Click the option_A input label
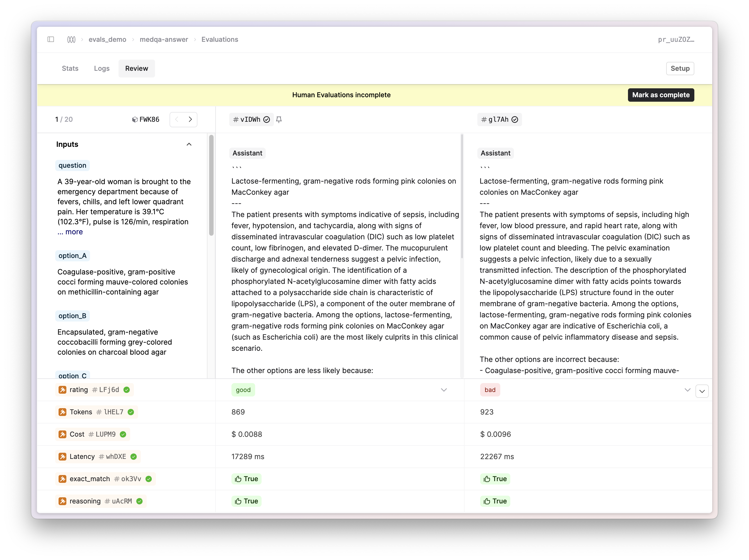 73,256
